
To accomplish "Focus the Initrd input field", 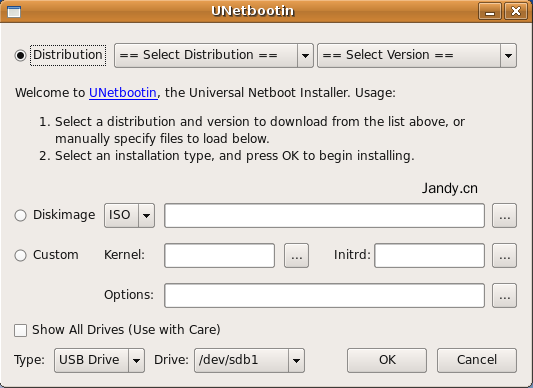I will [x=429, y=255].
